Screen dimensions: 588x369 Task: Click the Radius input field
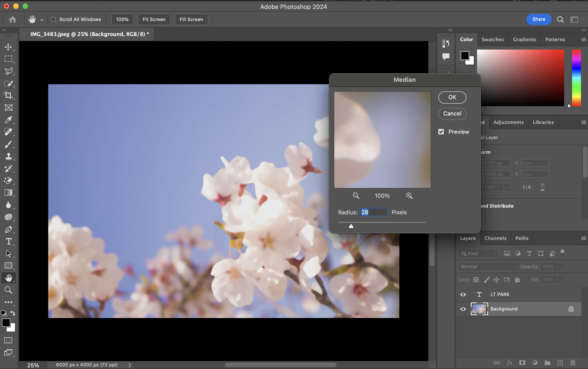coord(374,212)
